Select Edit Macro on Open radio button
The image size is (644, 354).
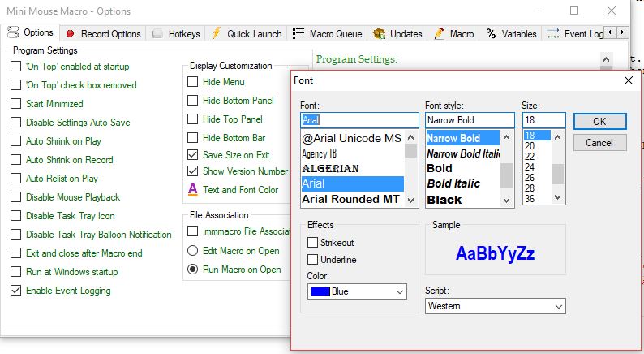coord(192,251)
